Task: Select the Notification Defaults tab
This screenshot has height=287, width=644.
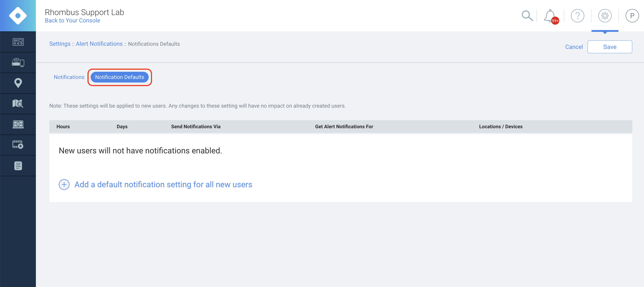Action: 120,77
